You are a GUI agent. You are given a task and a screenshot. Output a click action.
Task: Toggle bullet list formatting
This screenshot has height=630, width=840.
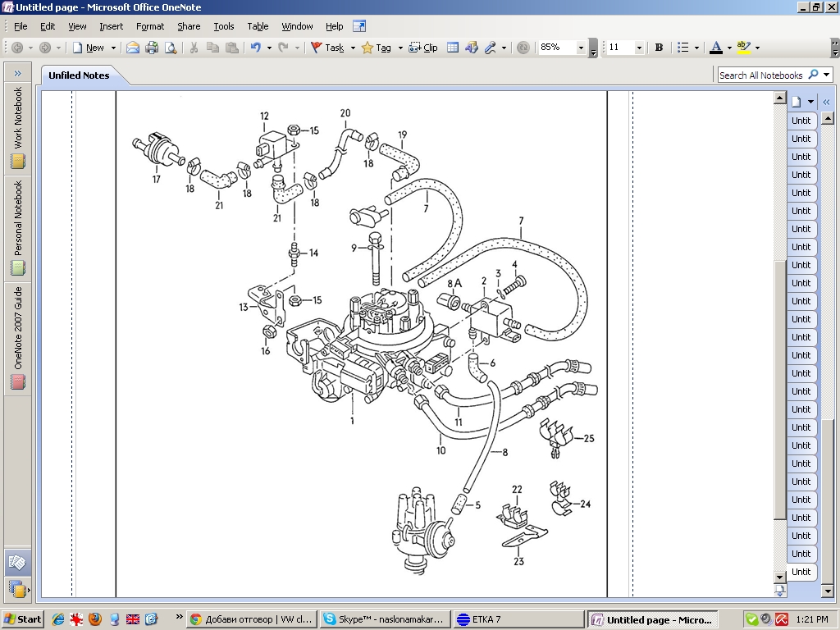click(682, 48)
